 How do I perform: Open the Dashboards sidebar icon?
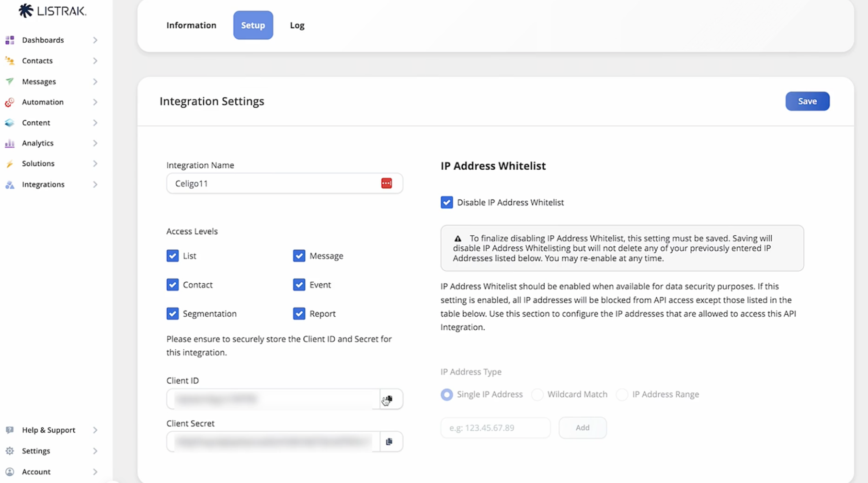[x=10, y=40]
